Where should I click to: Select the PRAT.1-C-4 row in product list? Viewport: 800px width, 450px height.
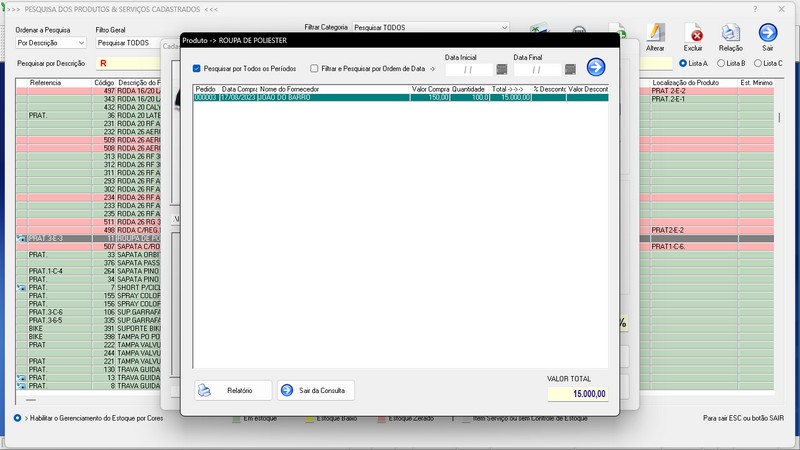88,271
